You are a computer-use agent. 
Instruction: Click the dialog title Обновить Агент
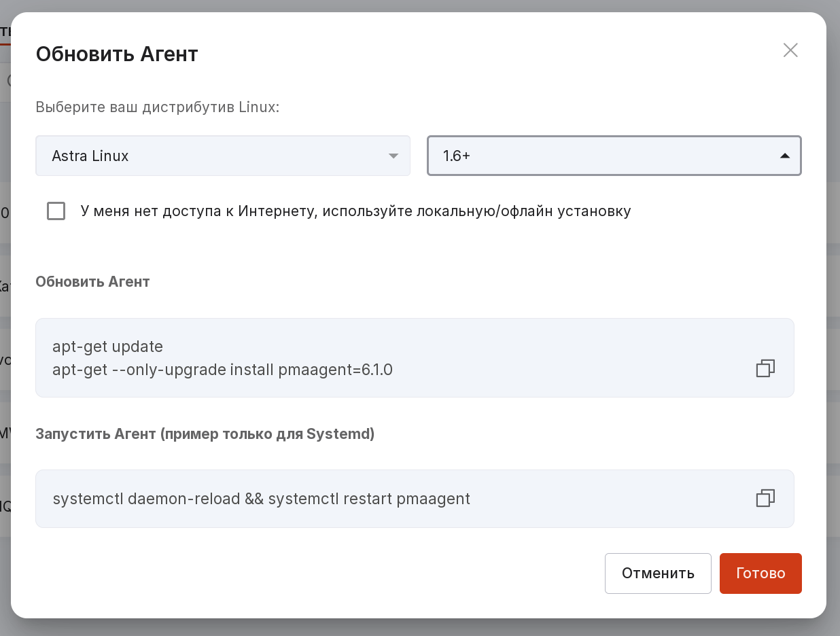click(117, 54)
